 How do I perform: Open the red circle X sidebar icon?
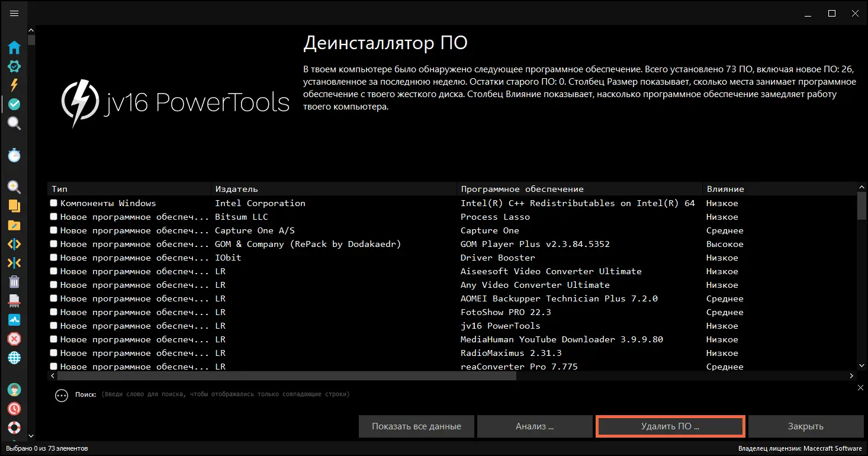(x=14, y=339)
